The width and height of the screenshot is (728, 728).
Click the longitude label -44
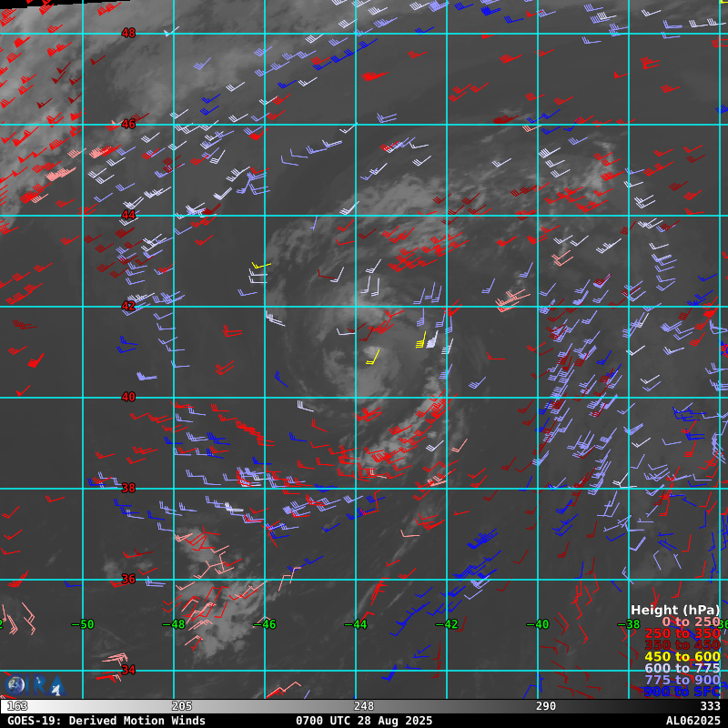355,624
